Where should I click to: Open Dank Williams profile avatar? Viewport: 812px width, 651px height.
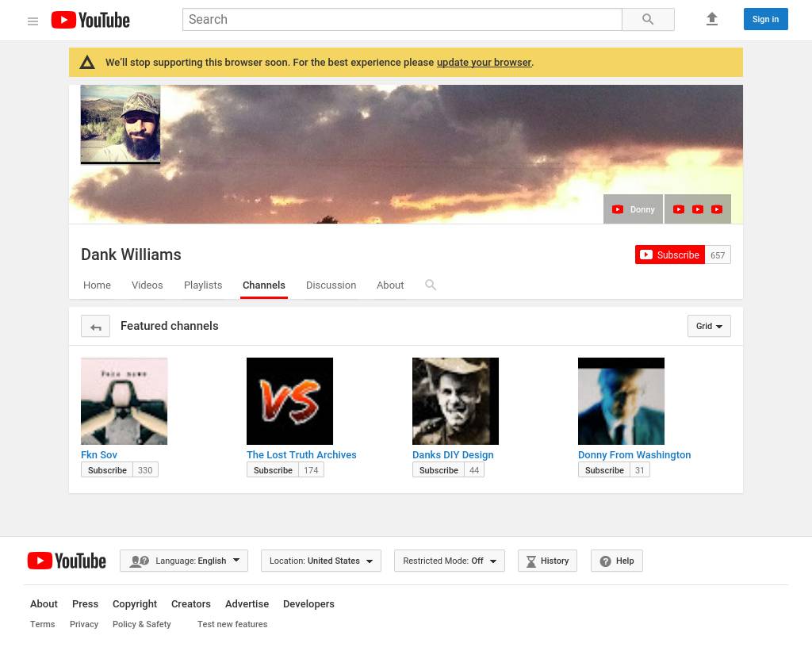[x=121, y=124]
